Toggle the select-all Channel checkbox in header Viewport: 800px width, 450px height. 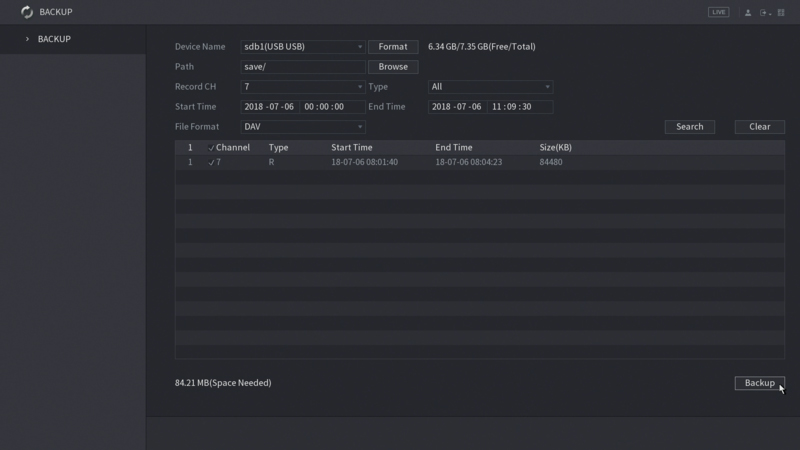tap(212, 148)
